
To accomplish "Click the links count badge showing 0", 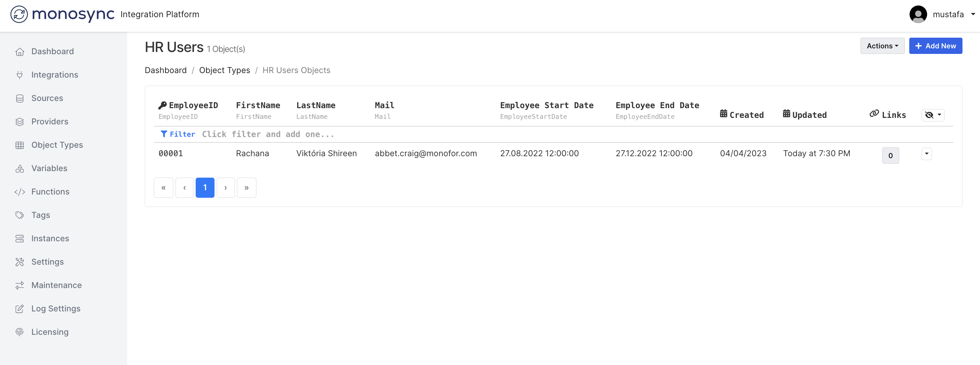I will (x=890, y=155).
